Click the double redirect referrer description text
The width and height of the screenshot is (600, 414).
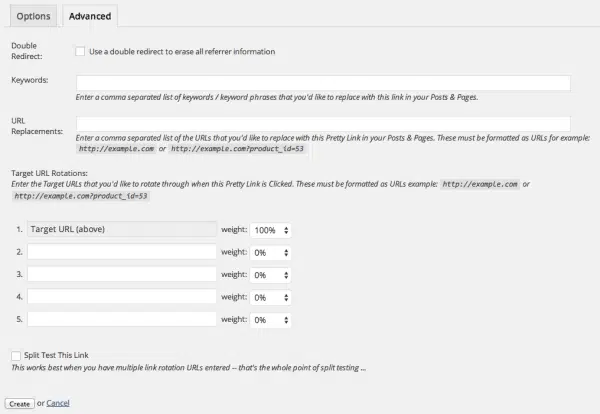(181, 52)
